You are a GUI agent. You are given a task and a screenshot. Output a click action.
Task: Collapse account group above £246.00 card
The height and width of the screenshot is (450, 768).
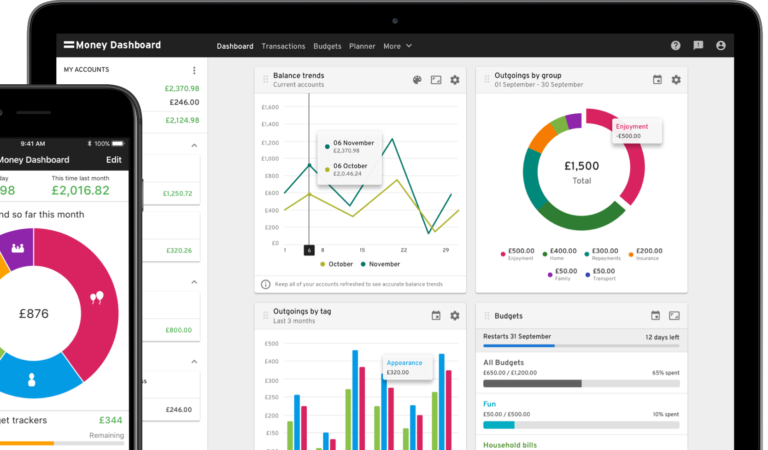194,361
